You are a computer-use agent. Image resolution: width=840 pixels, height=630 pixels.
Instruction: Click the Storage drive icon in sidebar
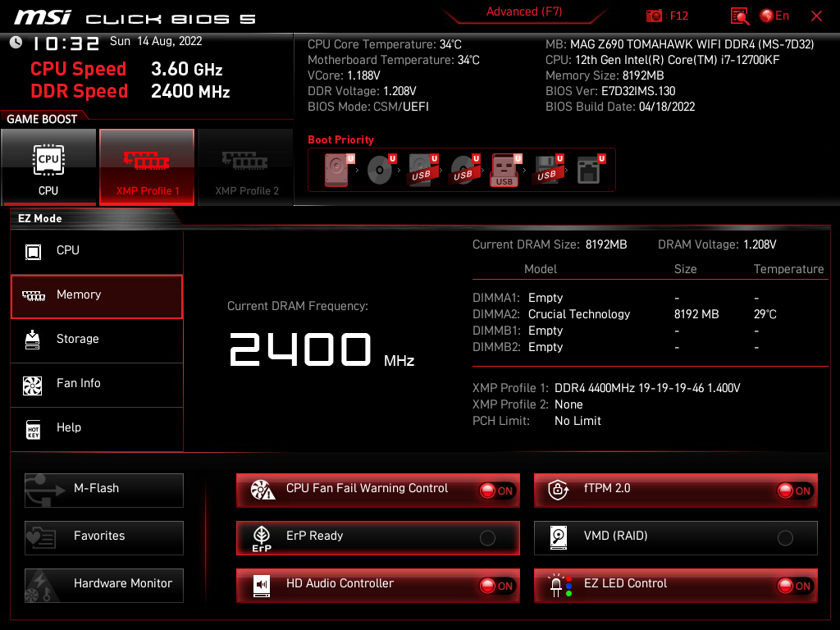[33, 340]
